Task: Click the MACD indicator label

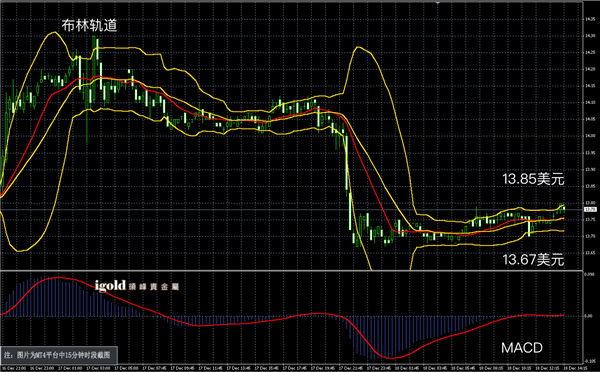Action: tap(522, 348)
